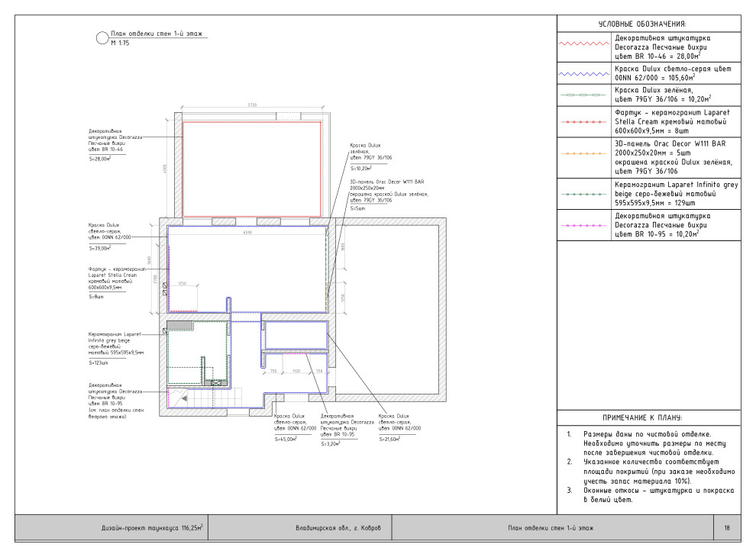756x557 pixels.
Task: Select the grey rectangle fixture in the bathroom
Action: click(179, 325)
